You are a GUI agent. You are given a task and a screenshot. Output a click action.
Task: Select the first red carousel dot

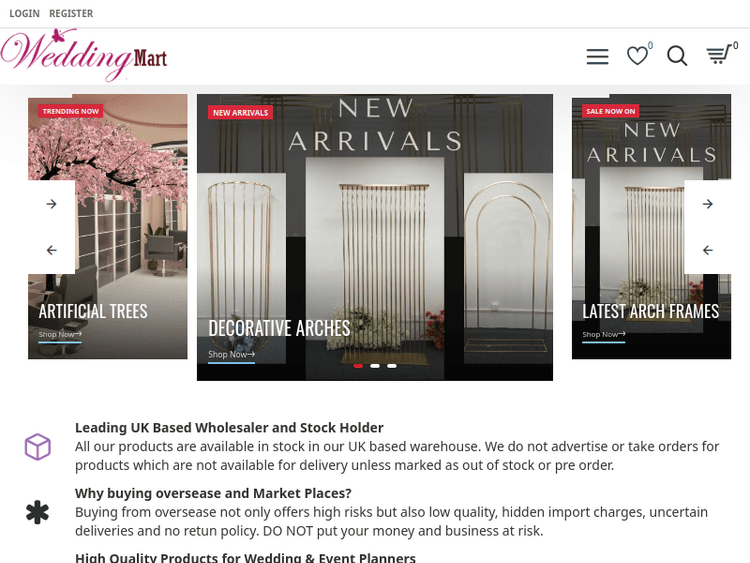358,366
